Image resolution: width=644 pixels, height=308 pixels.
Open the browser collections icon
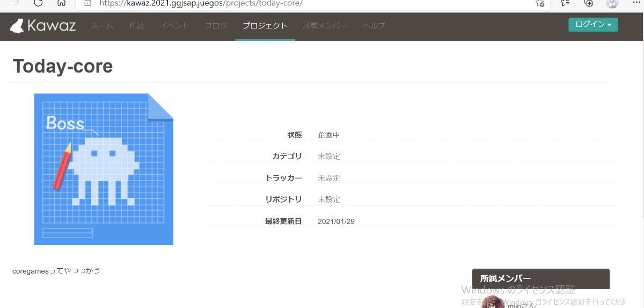click(589, 3)
